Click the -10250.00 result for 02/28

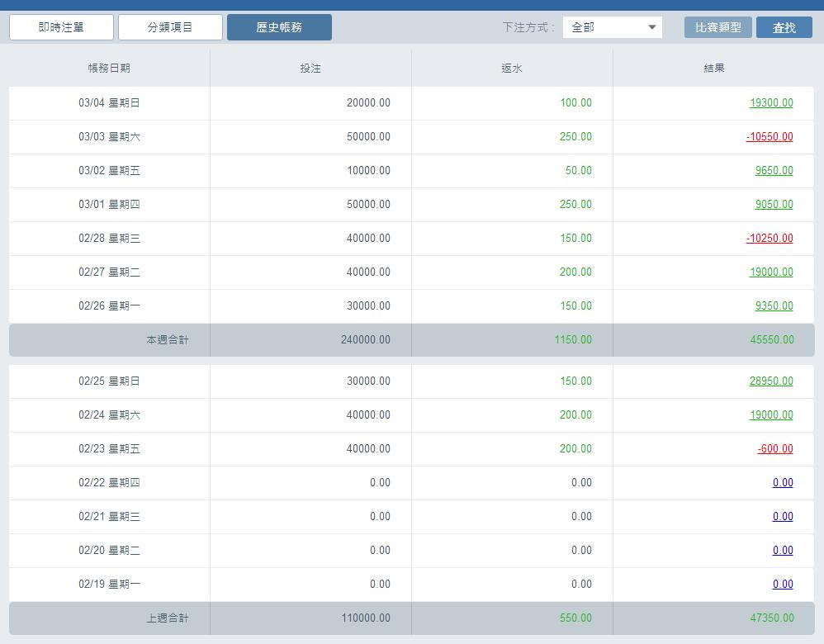tap(769, 239)
